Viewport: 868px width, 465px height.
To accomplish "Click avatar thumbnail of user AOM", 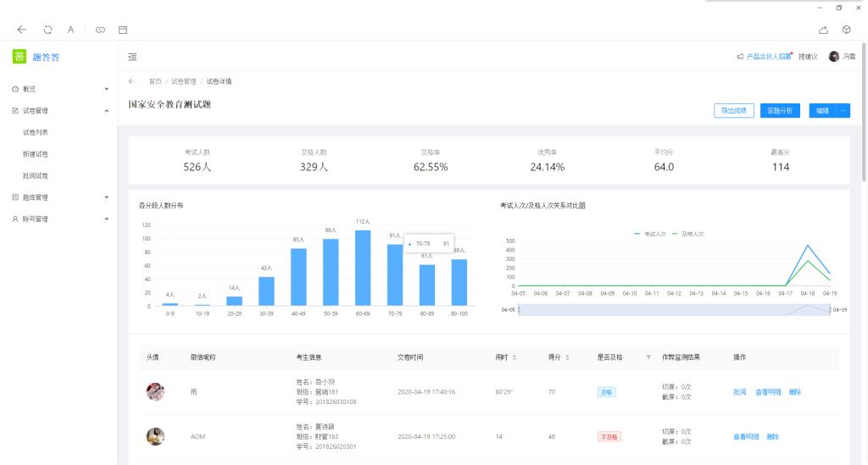I will pyautogui.click(x=155, y=436).
